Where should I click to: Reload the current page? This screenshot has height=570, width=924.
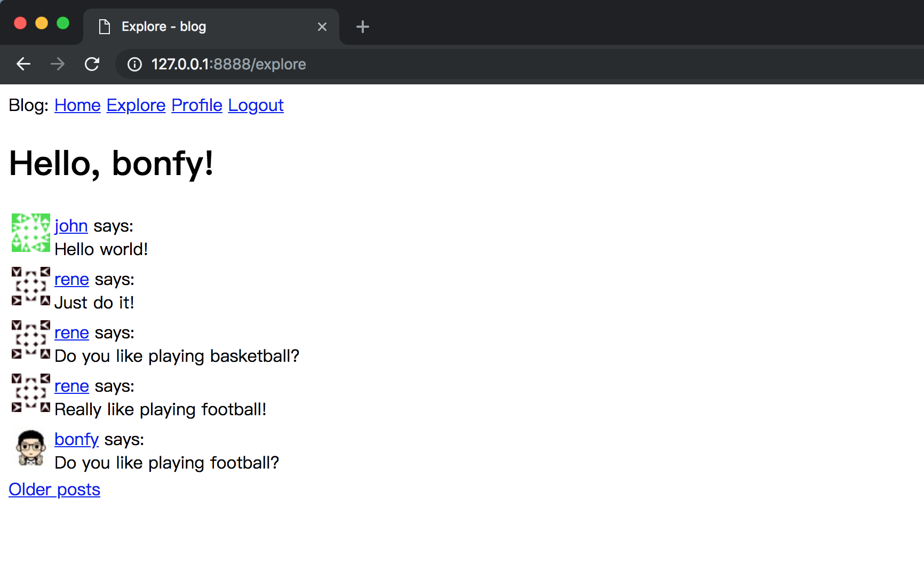click(x=92, y=64)
